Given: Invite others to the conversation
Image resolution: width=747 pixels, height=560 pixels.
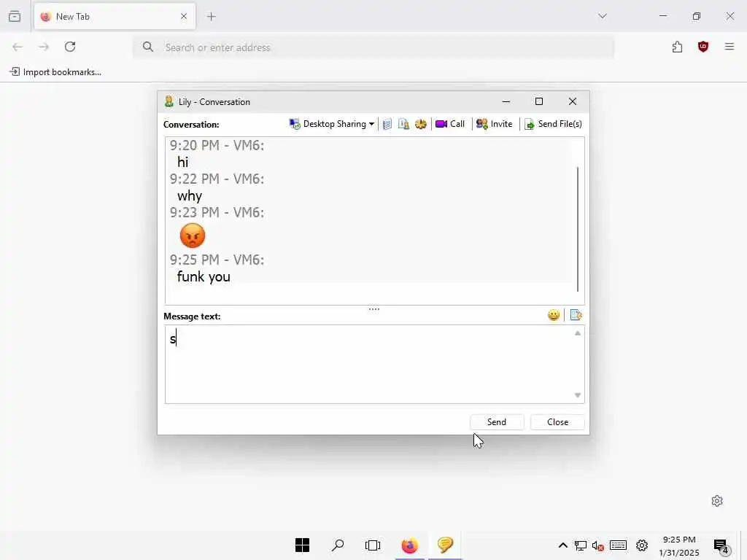Looking at the screenshot, I should [495, 124].
